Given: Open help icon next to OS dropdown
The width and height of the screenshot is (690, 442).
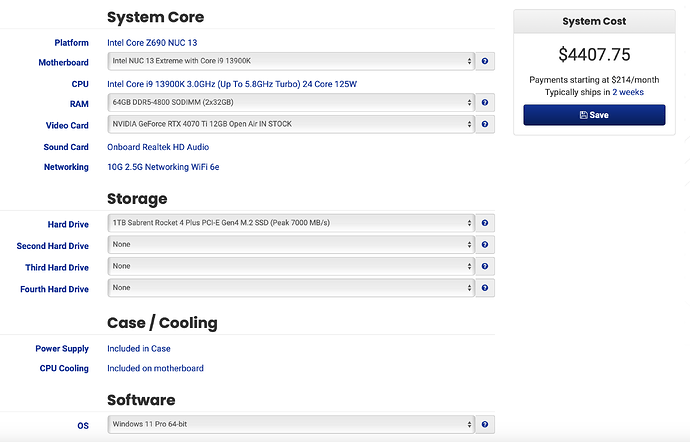Looking at the screenshot, I should [x=485, y=424].
